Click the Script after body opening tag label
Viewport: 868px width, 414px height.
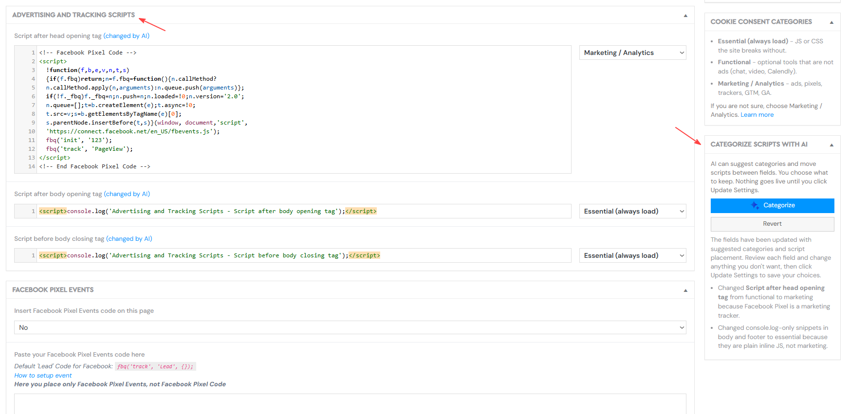pos(58,194)
